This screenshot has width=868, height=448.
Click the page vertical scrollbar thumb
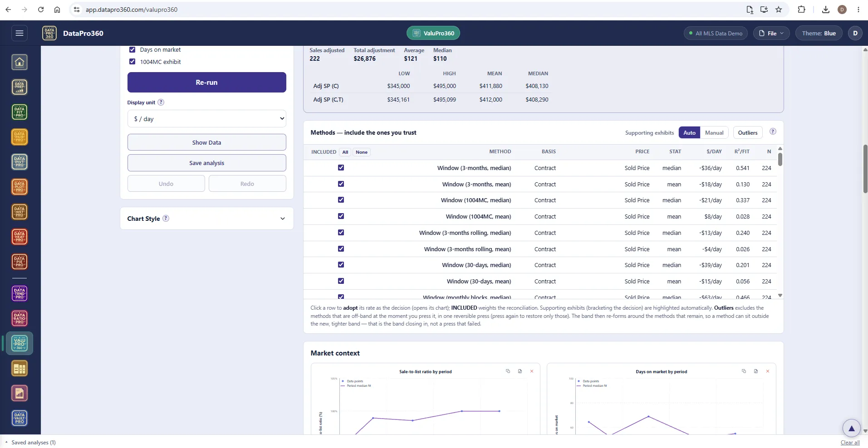pyautogui.click(x=865, y=169)
